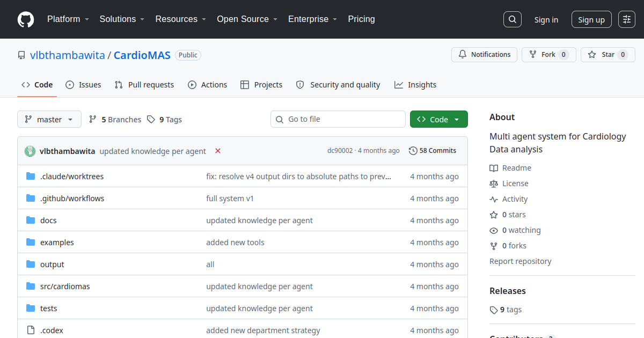Screen dimensions: 644x338
Task: Switch to the Issues tab
Action: click(x=83, y=85)
